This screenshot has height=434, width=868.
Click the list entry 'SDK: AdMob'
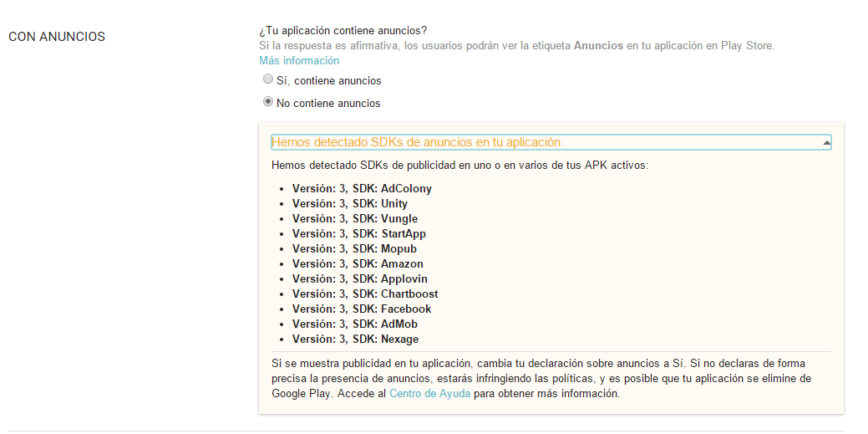355,324
